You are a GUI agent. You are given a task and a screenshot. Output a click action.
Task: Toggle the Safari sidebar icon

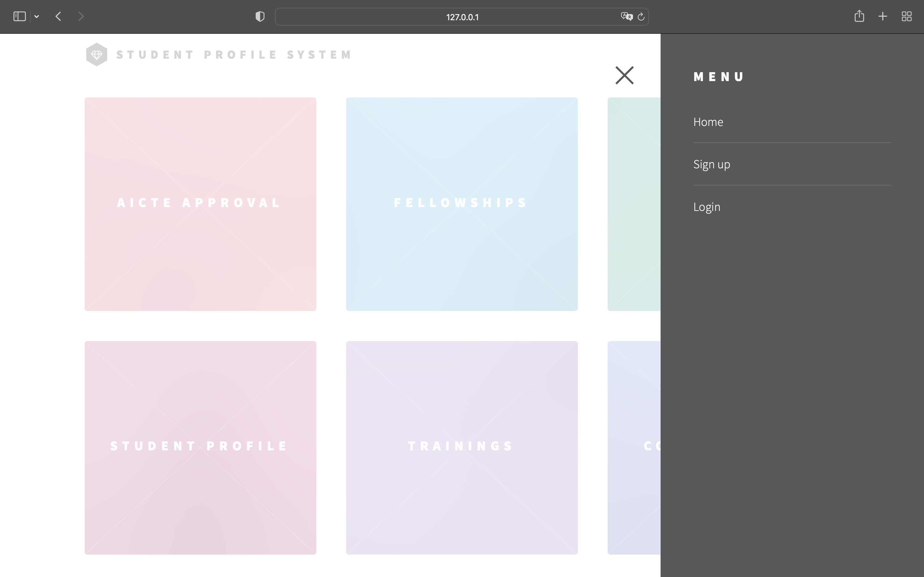tap(20, 16)
